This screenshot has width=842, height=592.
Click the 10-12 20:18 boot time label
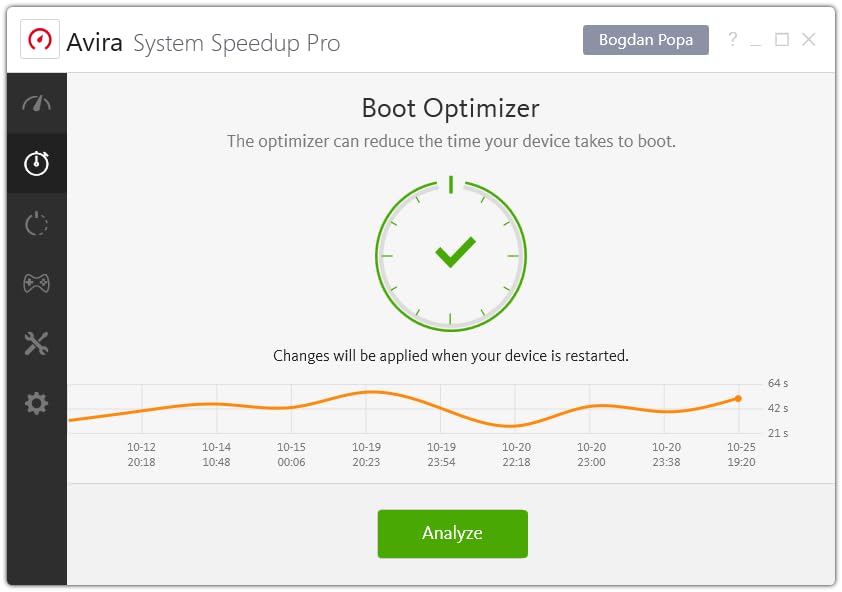tap(141, 455)
